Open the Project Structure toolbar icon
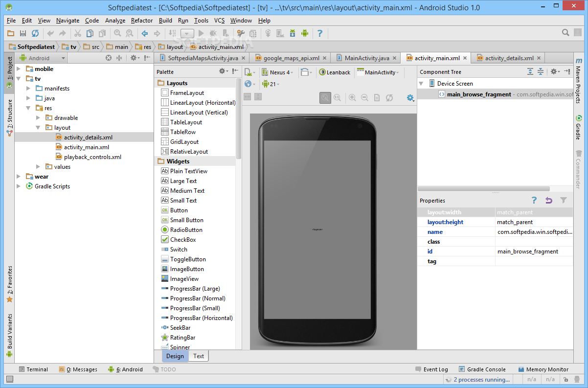 (x=253, y=33)
